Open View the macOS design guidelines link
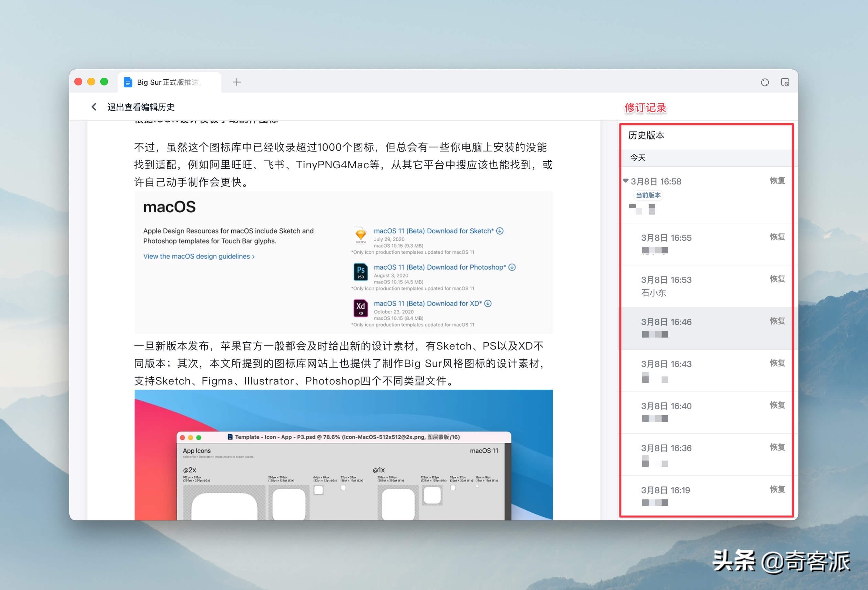This screenshot has height=590, width=868. 199,256
